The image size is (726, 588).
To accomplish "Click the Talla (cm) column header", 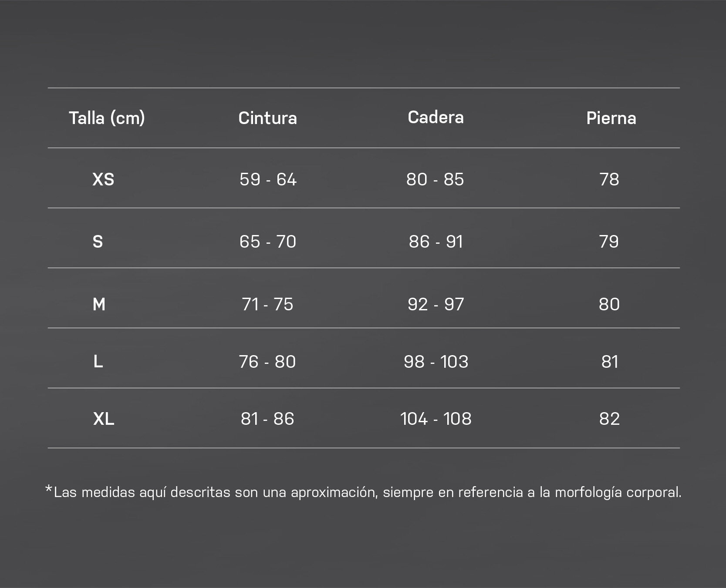I will [107, 118].
